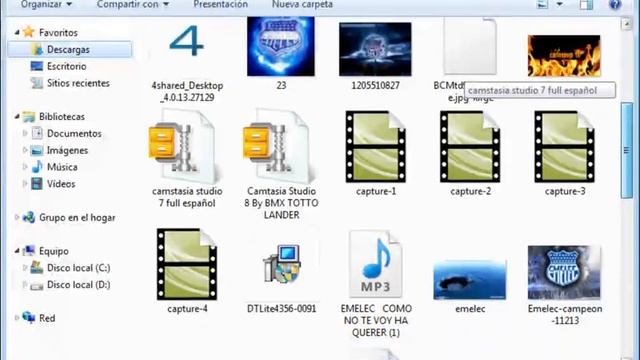Open Help with the question mark icon
The width and height of the screenshot is (640, 360).
point(615,4)
